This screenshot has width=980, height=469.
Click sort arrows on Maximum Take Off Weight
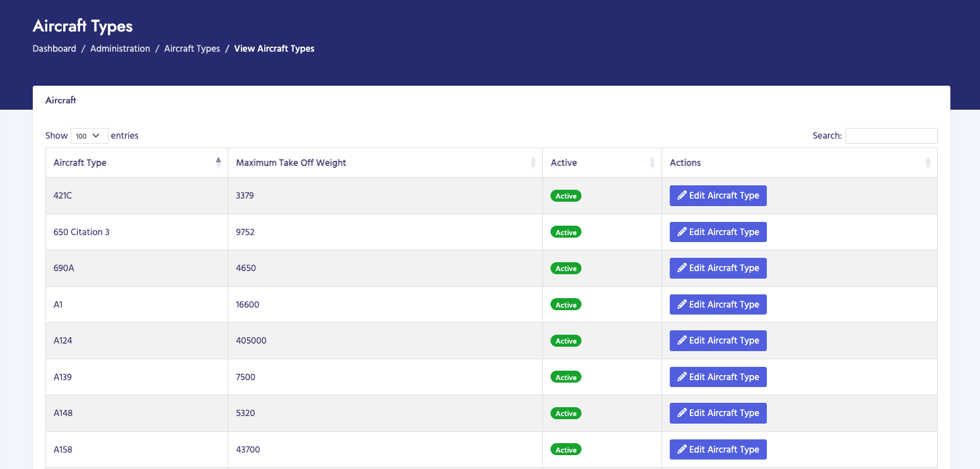[533, 163]
